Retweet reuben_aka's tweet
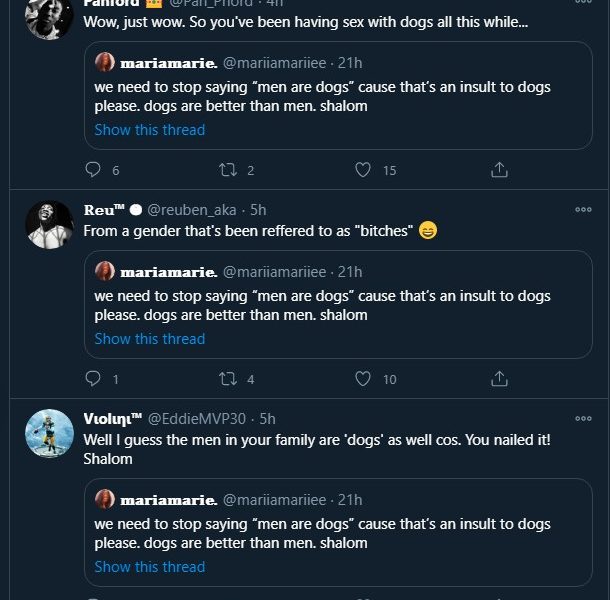Screen dimensions: 610x600 tap(228, 379)
